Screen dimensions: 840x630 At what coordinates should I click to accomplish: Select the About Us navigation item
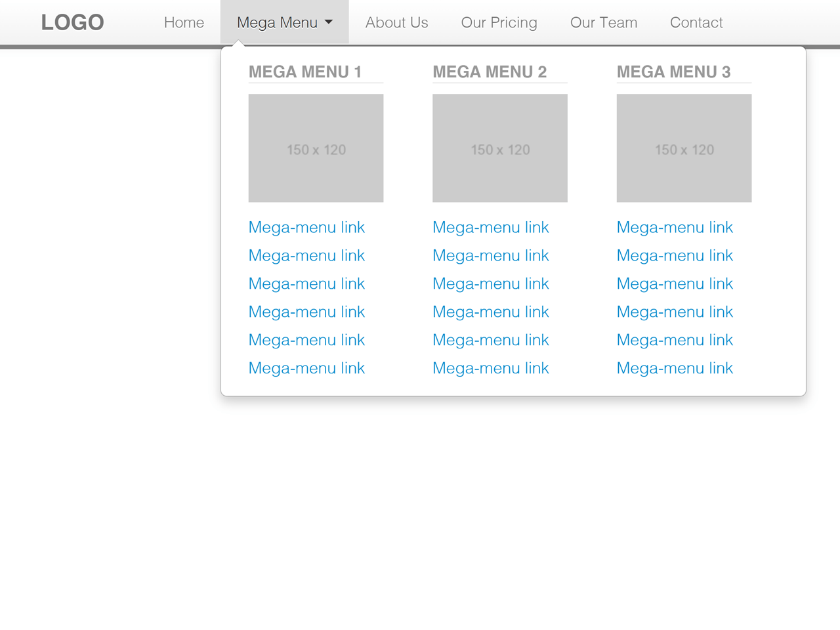coord(396,22)
